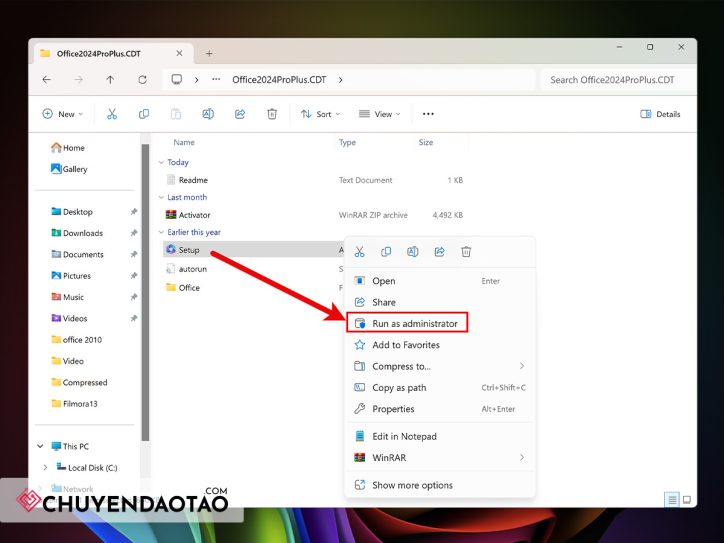Click the Copy icon in the context menu

(x=386, y=252)
